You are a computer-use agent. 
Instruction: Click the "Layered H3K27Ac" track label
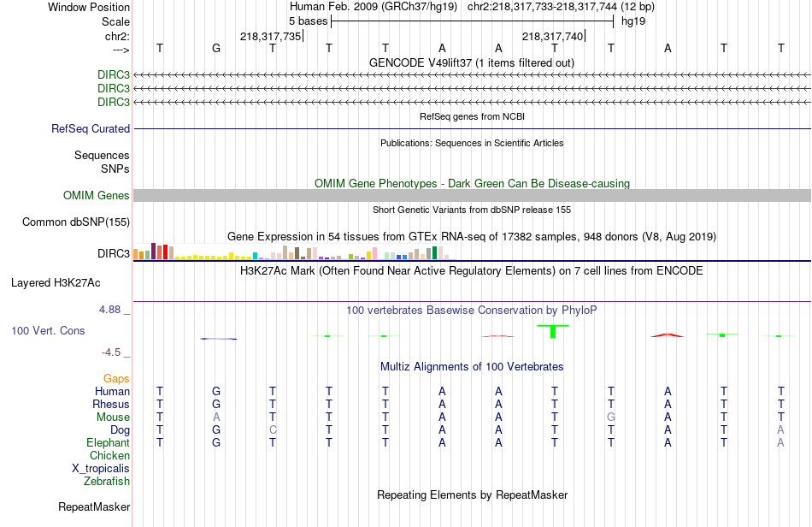pyautogui.click(x=56, y=283)
